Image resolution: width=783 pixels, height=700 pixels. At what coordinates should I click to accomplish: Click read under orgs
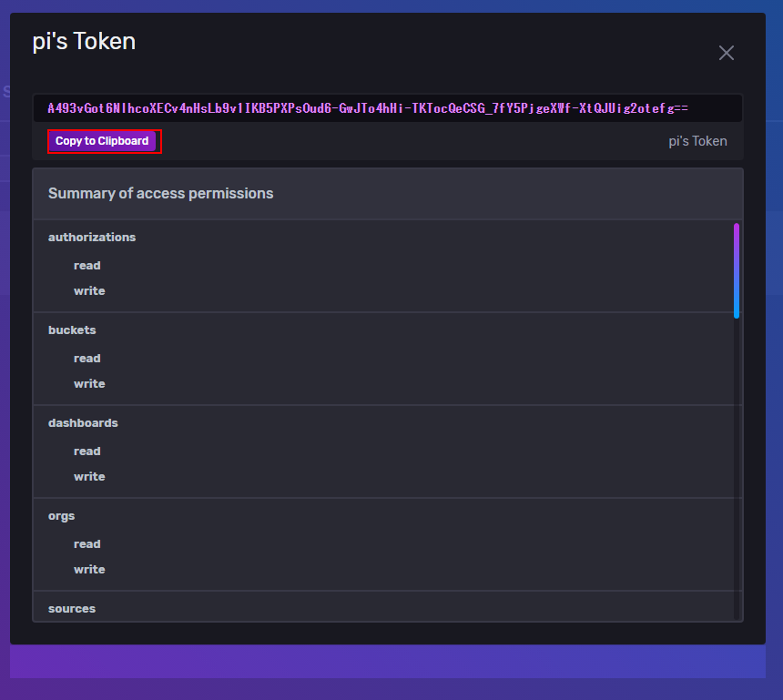coord(87,544)
